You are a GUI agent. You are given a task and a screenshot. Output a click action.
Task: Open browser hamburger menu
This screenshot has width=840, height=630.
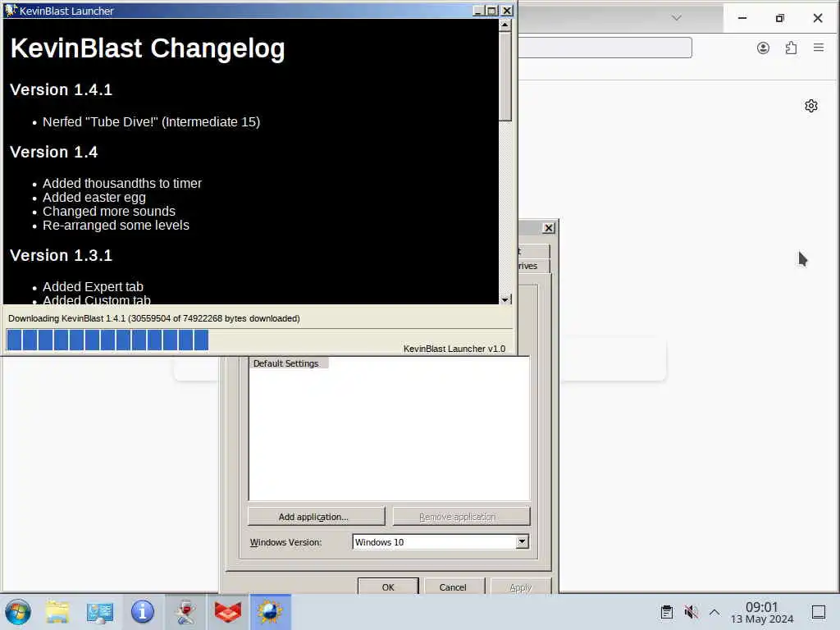tap(819, 48)
